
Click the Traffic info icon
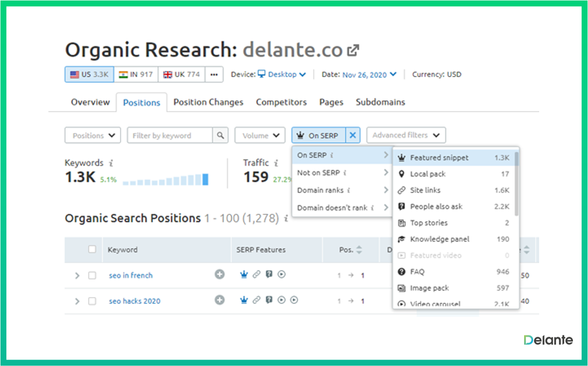pos(276,163)
